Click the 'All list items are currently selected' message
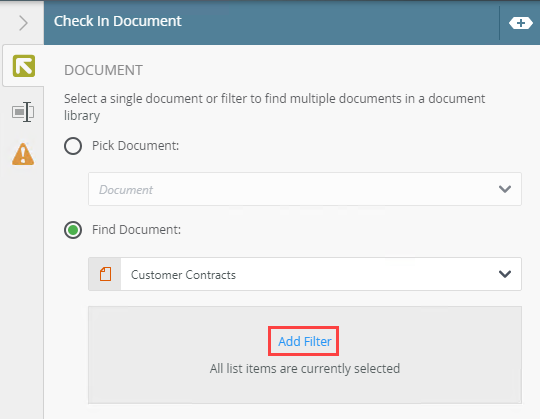The height and width of the screenshot is (419, 540). [305, 368]
